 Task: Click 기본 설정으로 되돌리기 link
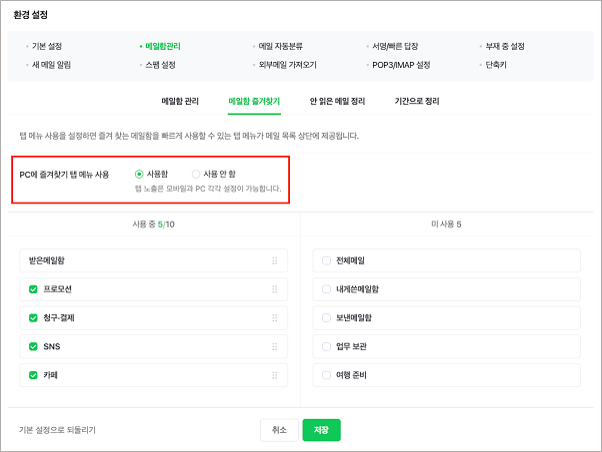tap(57, 430)
